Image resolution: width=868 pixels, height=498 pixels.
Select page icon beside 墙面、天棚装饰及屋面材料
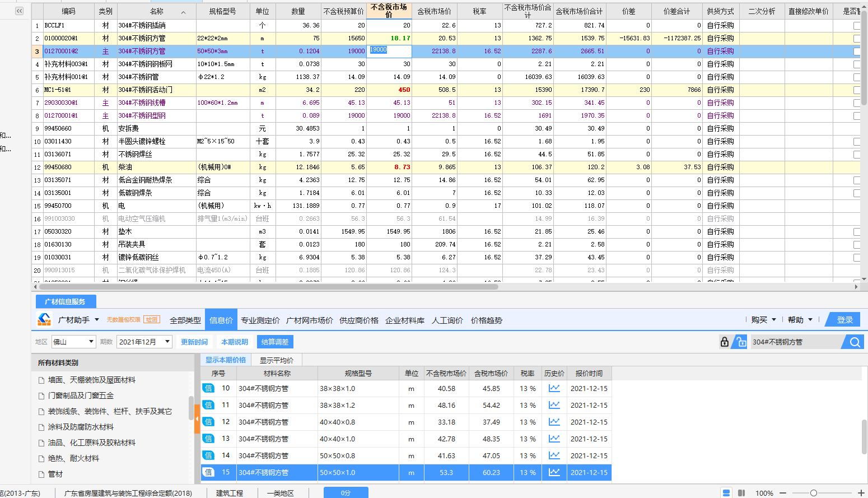tap(41, 380)
